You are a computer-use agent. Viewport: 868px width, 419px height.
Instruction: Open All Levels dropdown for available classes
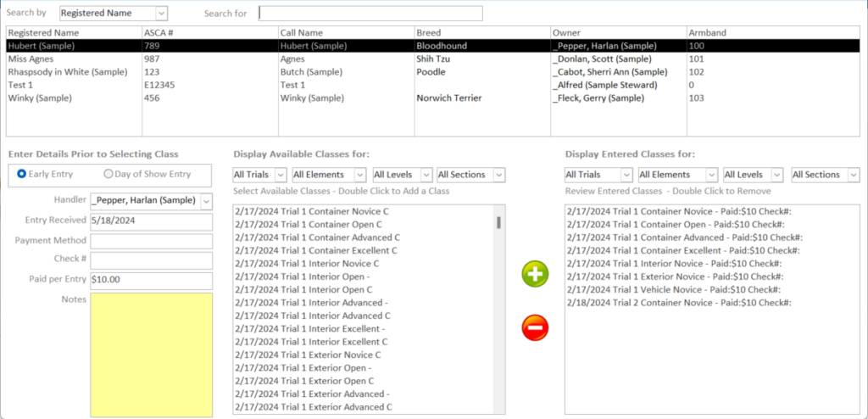coord(426,175)
